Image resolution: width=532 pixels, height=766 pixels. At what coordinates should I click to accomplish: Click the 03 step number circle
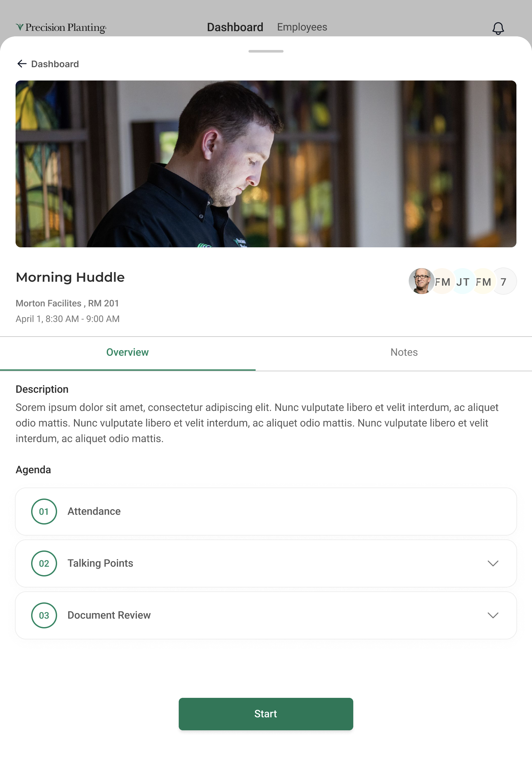tap(44, 615)
